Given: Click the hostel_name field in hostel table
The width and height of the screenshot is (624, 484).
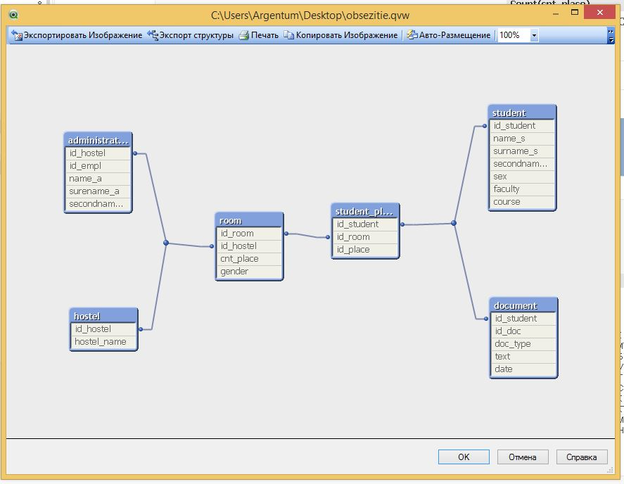Looking at the screenshot, I should tap(103, 341).
